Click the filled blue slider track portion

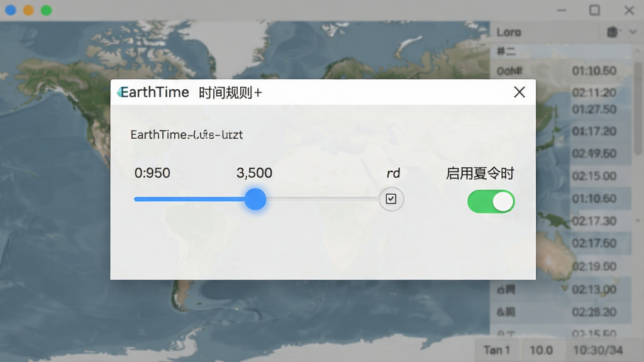tap(189, 199)
